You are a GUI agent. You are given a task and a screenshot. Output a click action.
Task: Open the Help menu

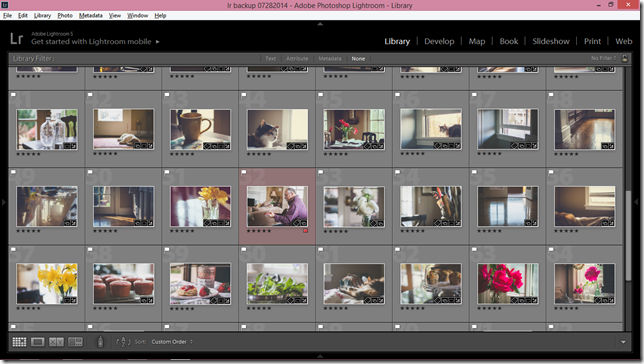(160, 16)
